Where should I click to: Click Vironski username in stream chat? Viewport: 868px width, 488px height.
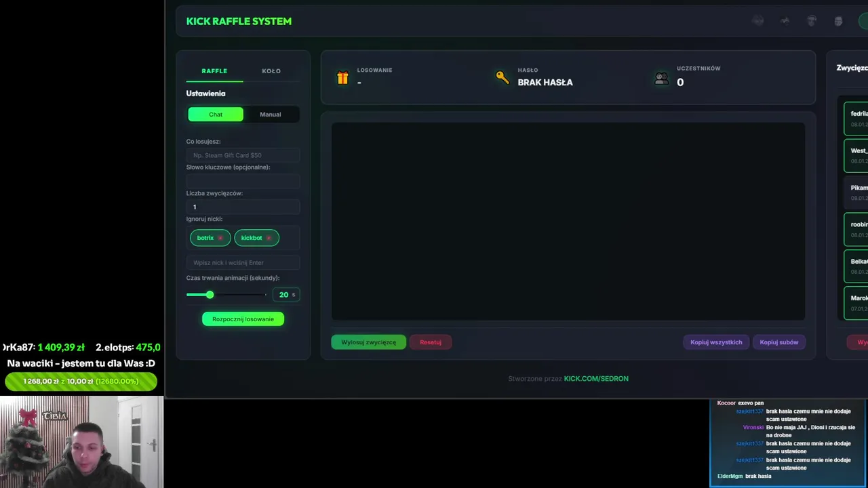coord(753,428)
